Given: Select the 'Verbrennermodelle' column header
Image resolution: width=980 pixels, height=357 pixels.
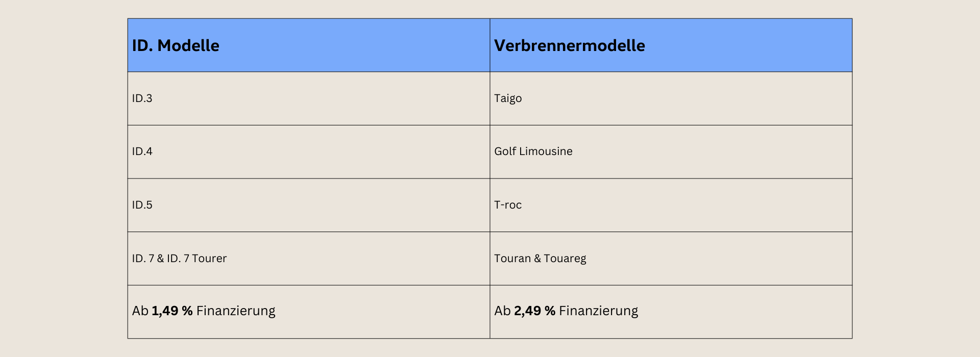Looking at the screenshot, I should (x=569, y=45).
